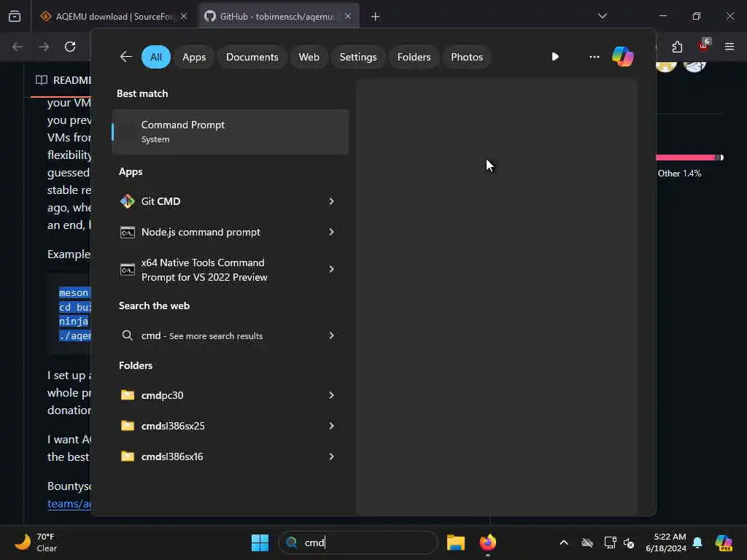The height and width of the screenshot is (560, 747).
Task: Click the Other 1.4% language label
Action: tap(679, 174)
